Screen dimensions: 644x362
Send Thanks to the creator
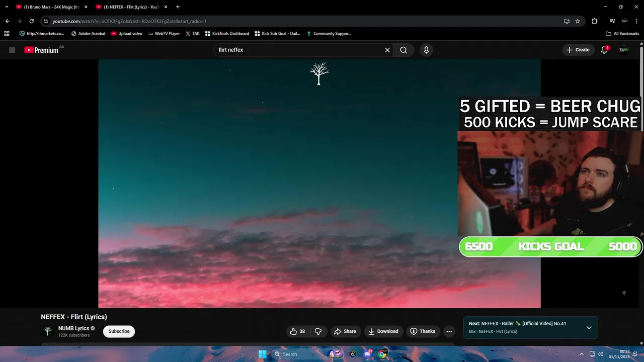point(423,331)
